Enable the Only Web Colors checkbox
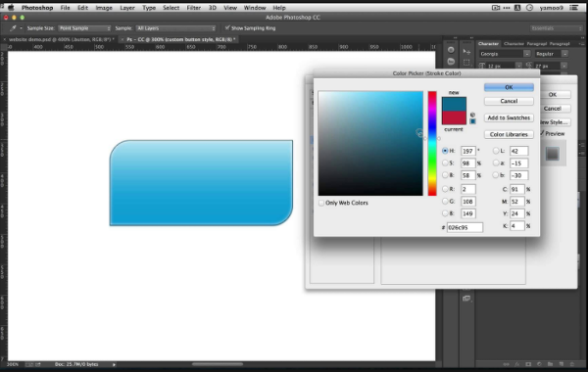The width and height of the screenshot is (588, 372). point(321,203)
